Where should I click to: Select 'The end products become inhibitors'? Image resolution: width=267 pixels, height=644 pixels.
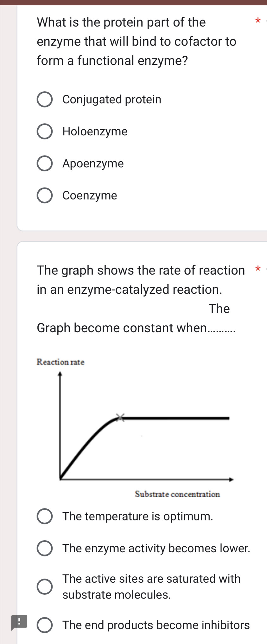click(x=45, y=625)
